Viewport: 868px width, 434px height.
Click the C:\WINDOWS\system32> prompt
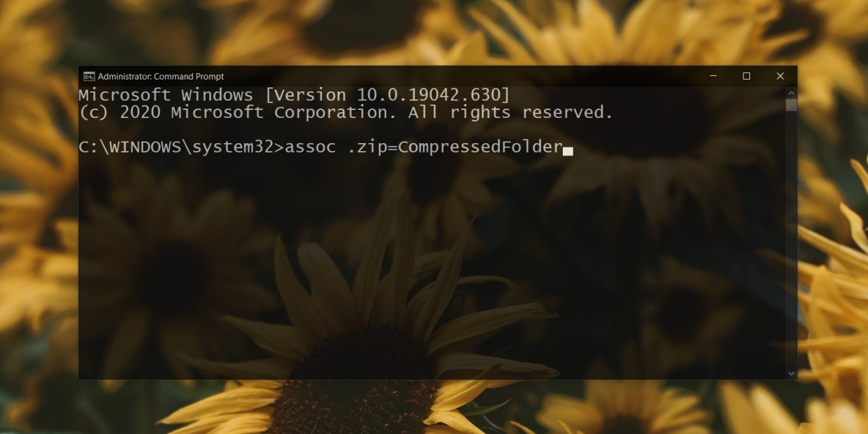coord(182,148)
